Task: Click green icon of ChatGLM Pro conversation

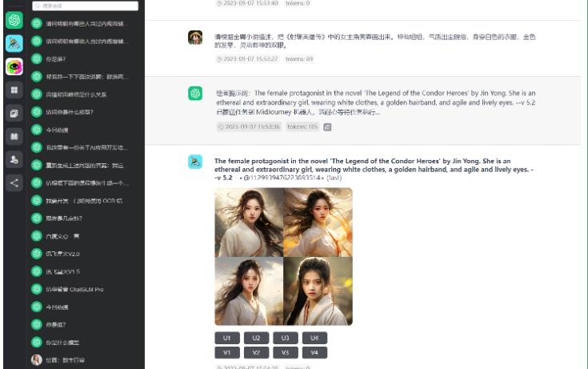Action: pos(36,289)
